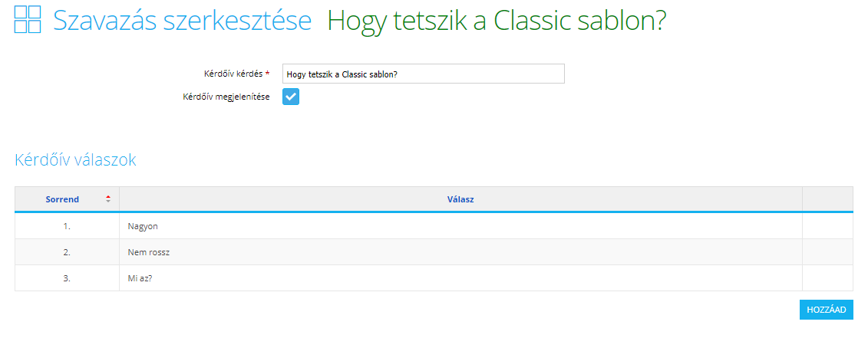Click order cell 3. in the table

pyautogui.click(x=67, y=278)
